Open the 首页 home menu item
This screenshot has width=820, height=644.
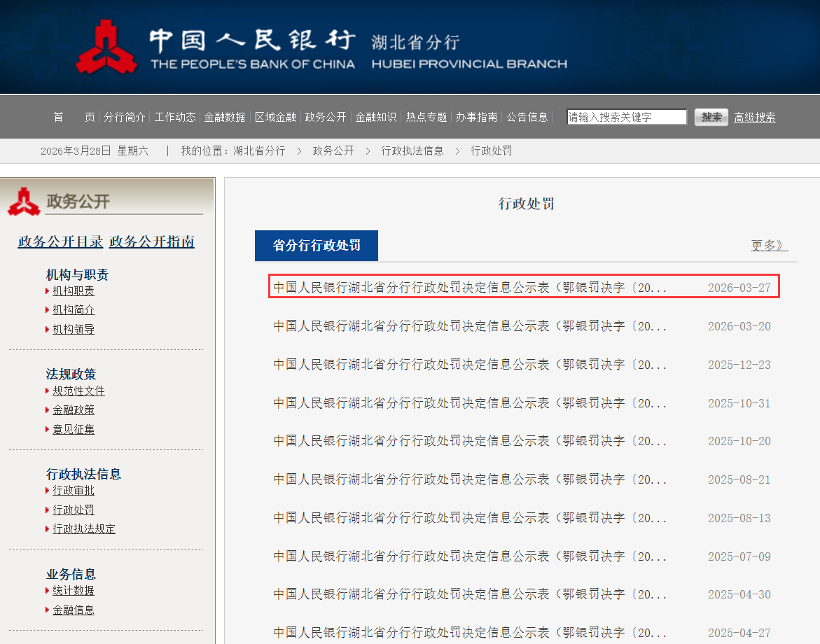click(x=74, y=117)
